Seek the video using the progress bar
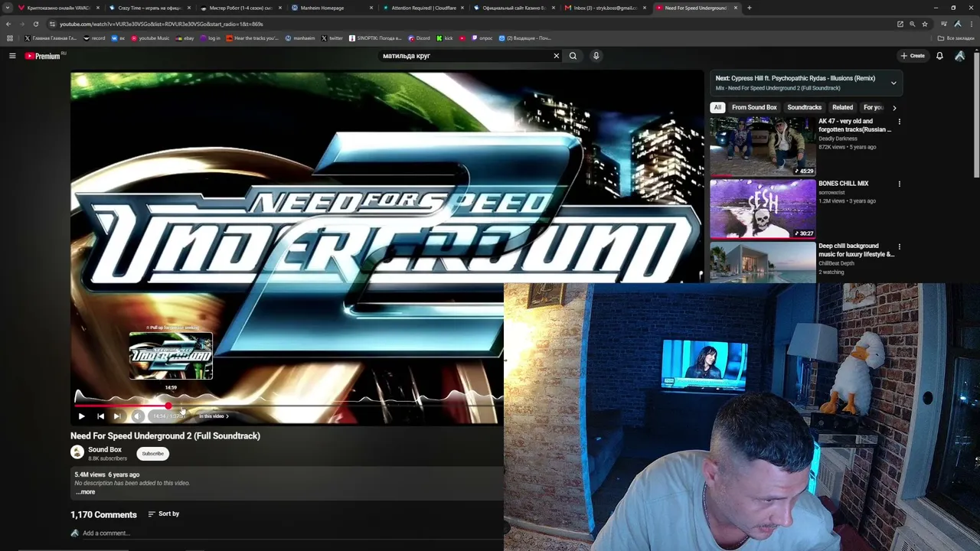The image size is (980, 551). [x=288, y=406]
